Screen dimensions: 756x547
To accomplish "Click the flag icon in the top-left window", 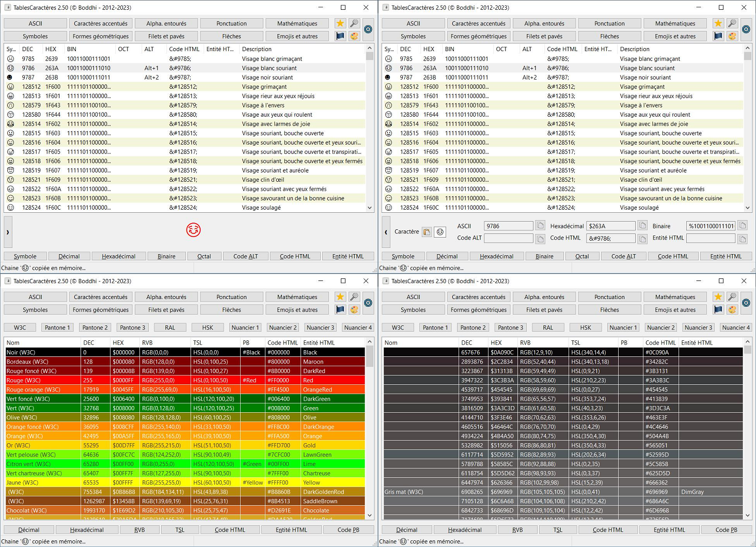I will pyautogui.click(x=340, y=36).
